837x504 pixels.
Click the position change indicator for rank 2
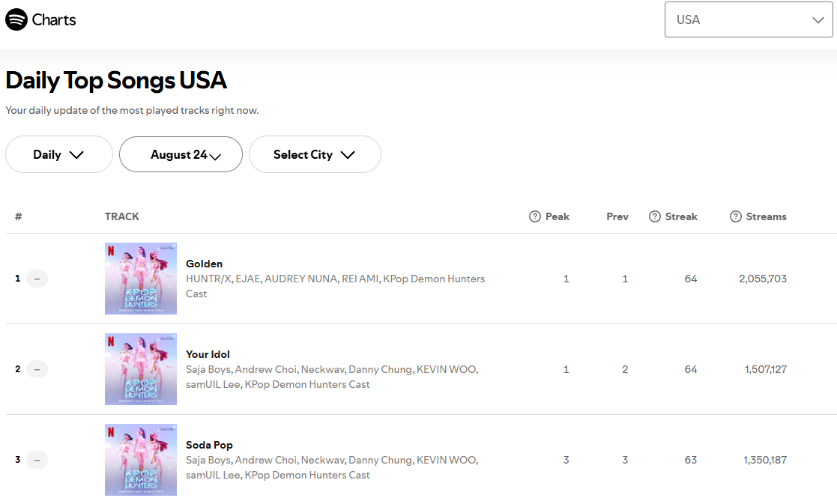(x=37, y=369)
